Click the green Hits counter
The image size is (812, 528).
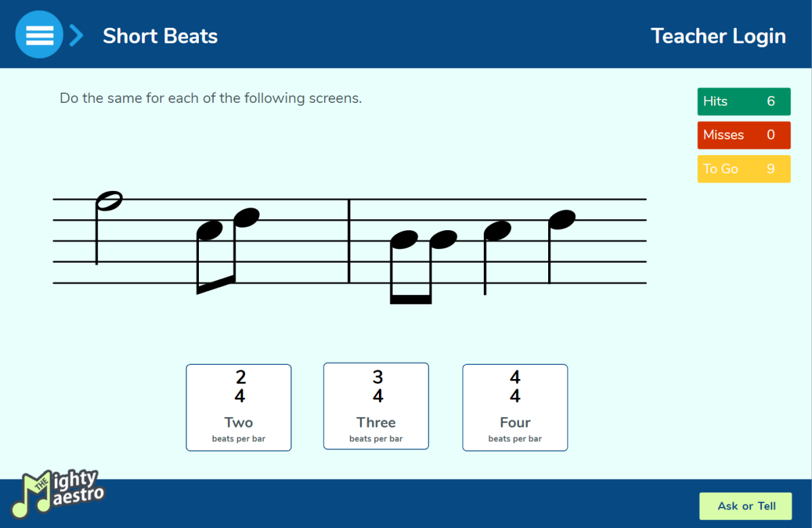(x=744, y=102)
